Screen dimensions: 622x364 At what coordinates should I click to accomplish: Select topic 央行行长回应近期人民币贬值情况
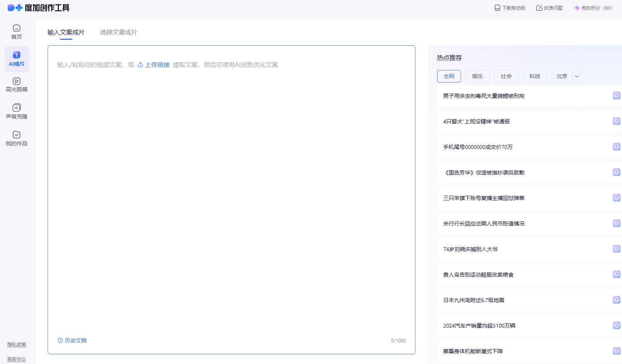[x=484, y=224]
